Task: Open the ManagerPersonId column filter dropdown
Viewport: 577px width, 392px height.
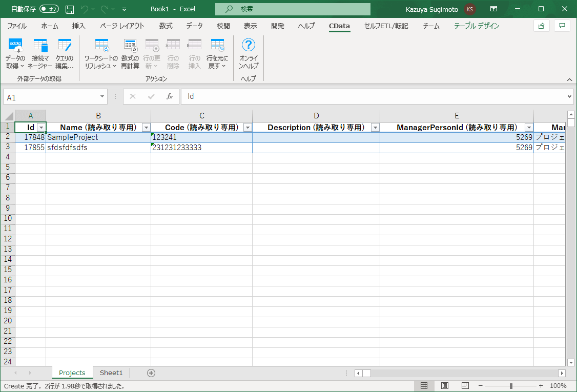Action: [529, 128]
